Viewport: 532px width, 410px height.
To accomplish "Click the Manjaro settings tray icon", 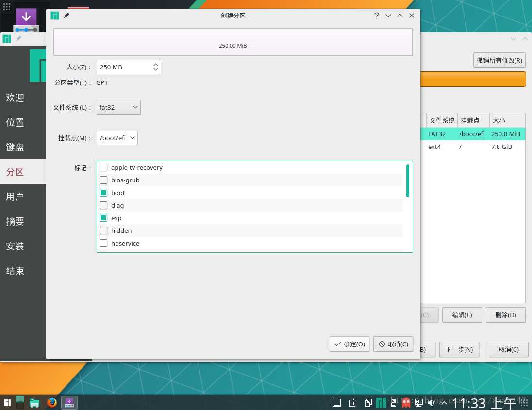I will pyautogui.click(x=381, y=403).
